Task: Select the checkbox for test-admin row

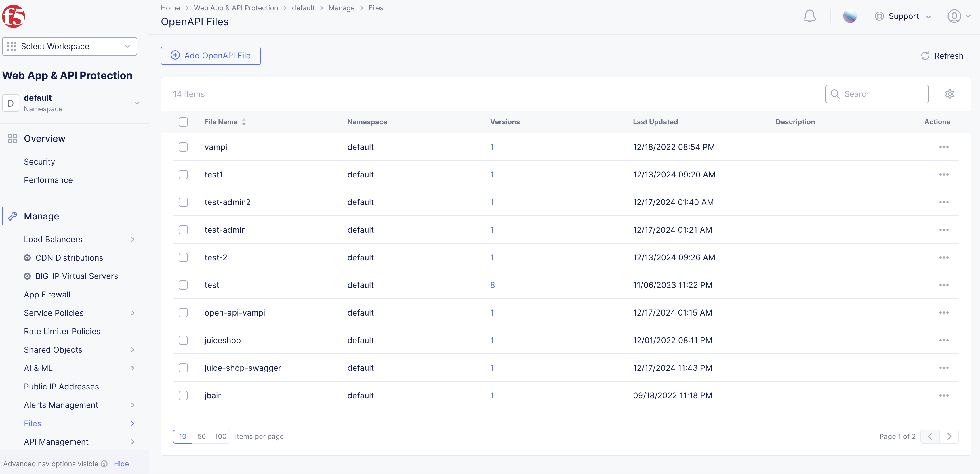Action: [183, 230]
